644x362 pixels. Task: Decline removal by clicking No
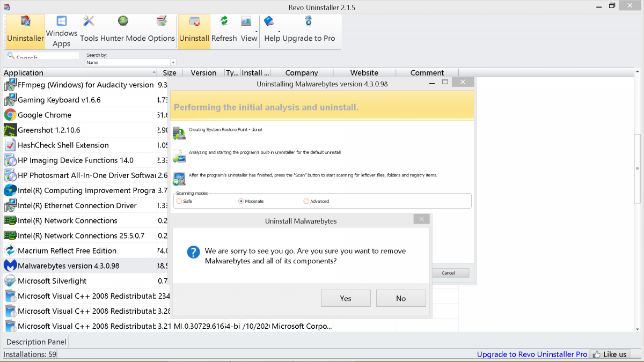click(401, 298)
